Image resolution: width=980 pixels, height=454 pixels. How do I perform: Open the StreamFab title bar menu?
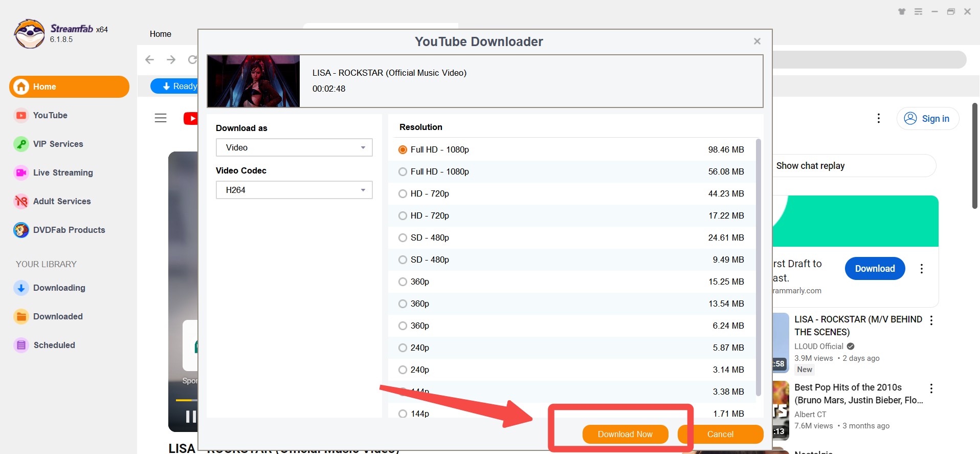(918, 12)
